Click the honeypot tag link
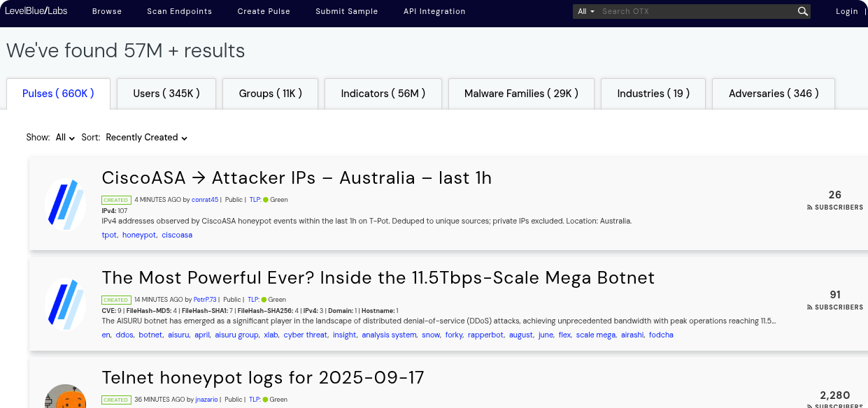Image resolution: width=868 pixels, height=408 pixels. click(x=139, y=235)
